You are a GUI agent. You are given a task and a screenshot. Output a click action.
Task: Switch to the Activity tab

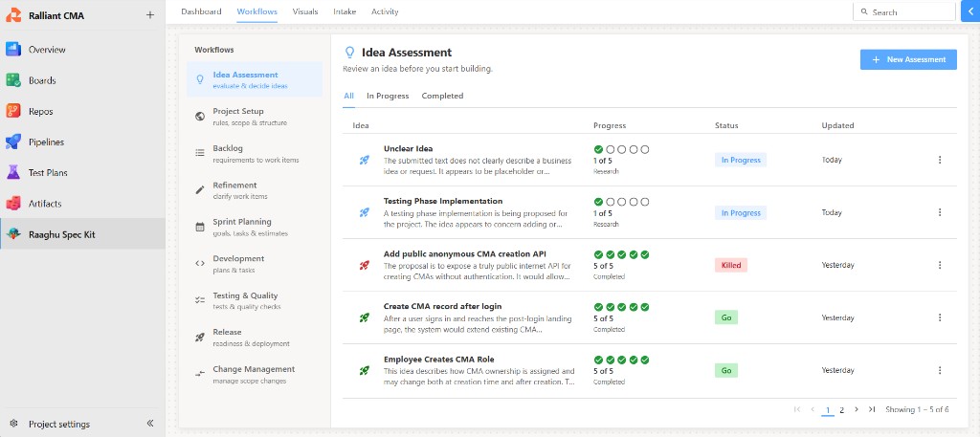(x=385, y=11)
